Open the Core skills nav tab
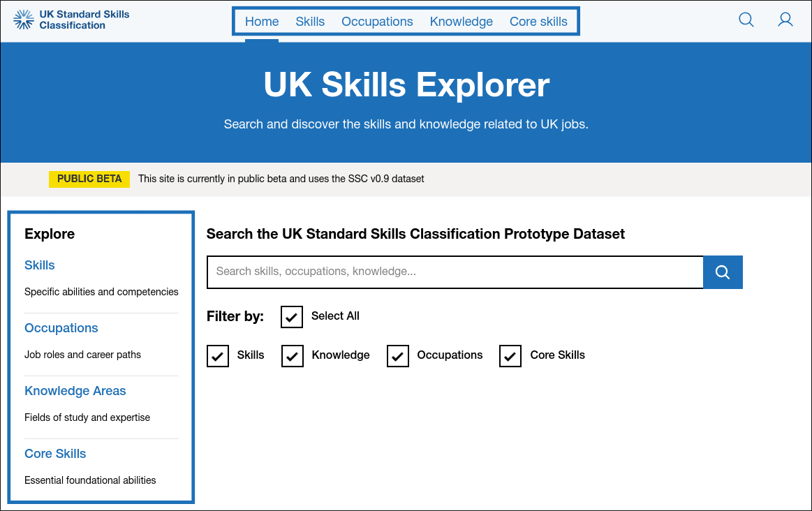The height and width of the screenshot is (511, 812). coord(538,21)
